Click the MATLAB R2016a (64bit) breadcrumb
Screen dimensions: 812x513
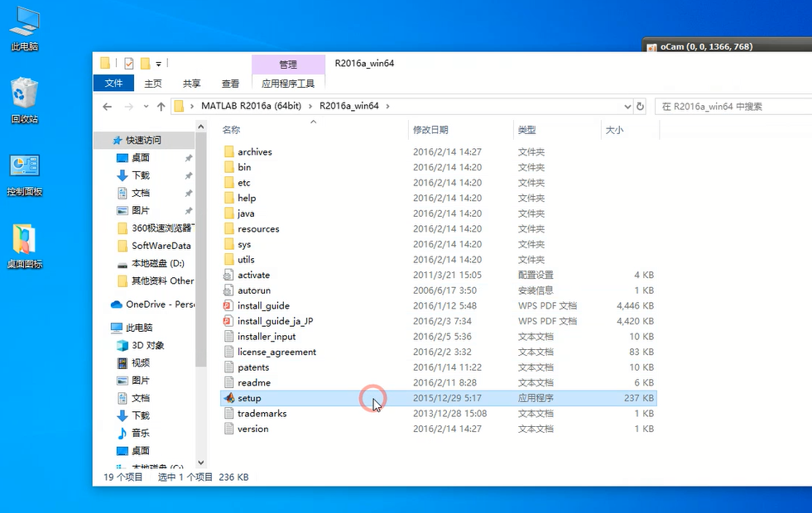pyautogui.click(x=251, y=106)
